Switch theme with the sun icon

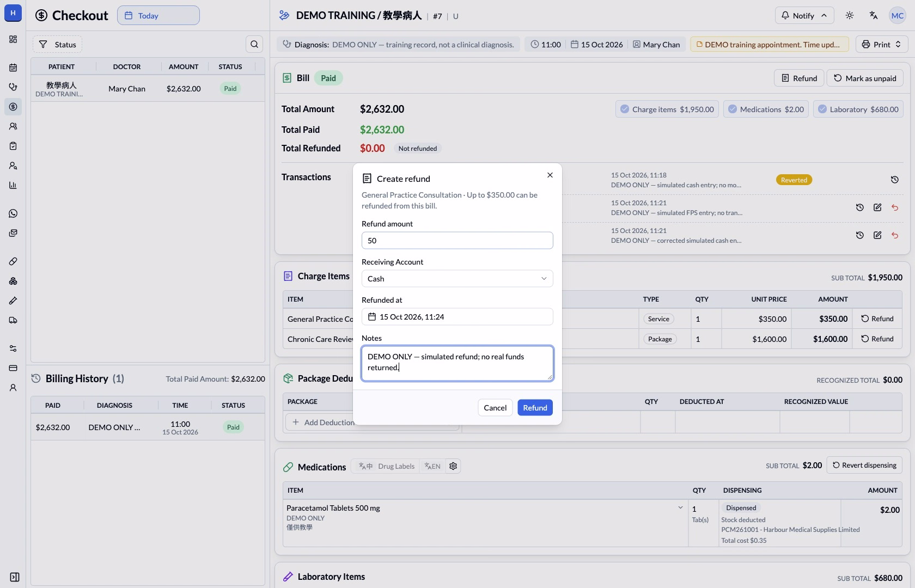pos(850,15)
